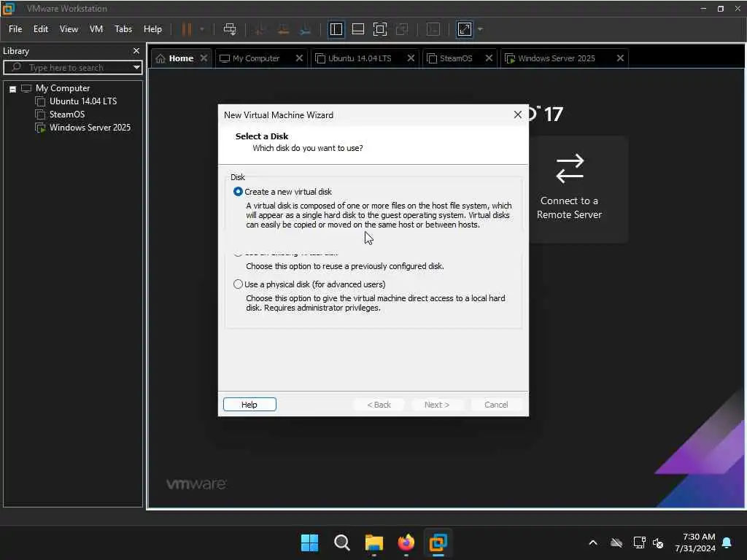This screenshot has height=560, width=747.
Task: Click the Send Ctrl+Alt+Del toolbar icon
Action: click(230, 29)
